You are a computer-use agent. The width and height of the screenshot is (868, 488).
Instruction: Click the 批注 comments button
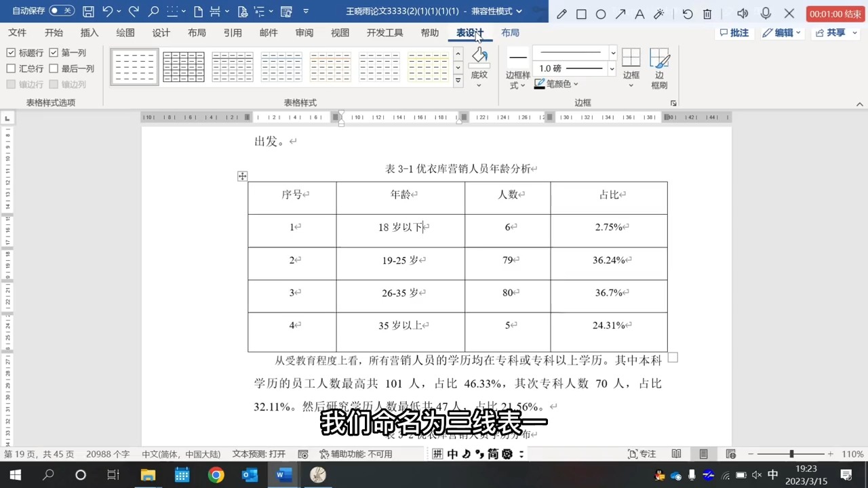[x=734, y=33]
